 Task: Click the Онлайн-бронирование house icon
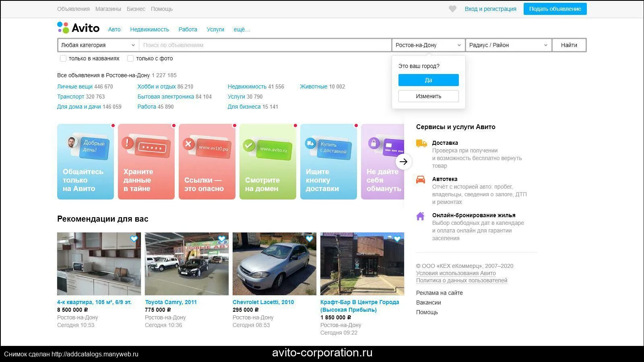[420, 216]
